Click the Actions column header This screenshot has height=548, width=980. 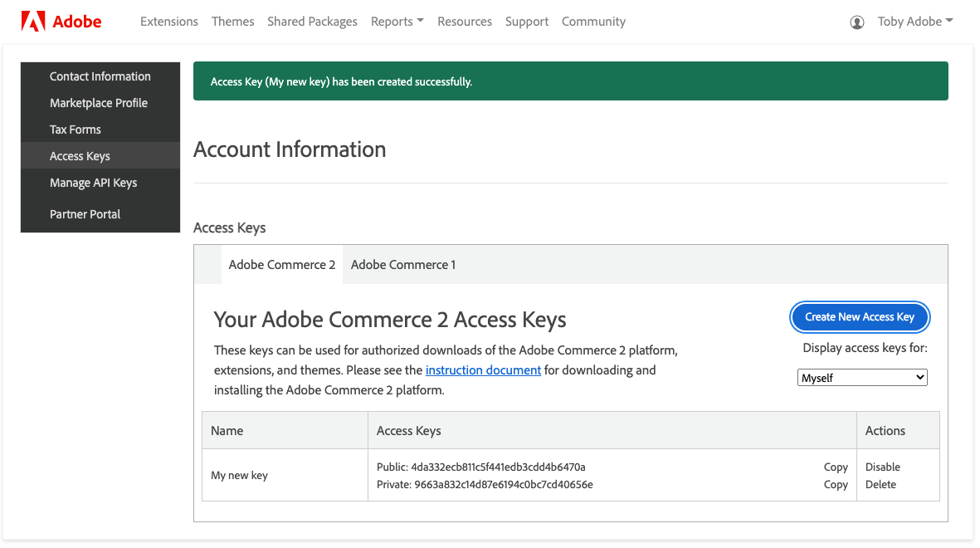[x=898, y=430]
